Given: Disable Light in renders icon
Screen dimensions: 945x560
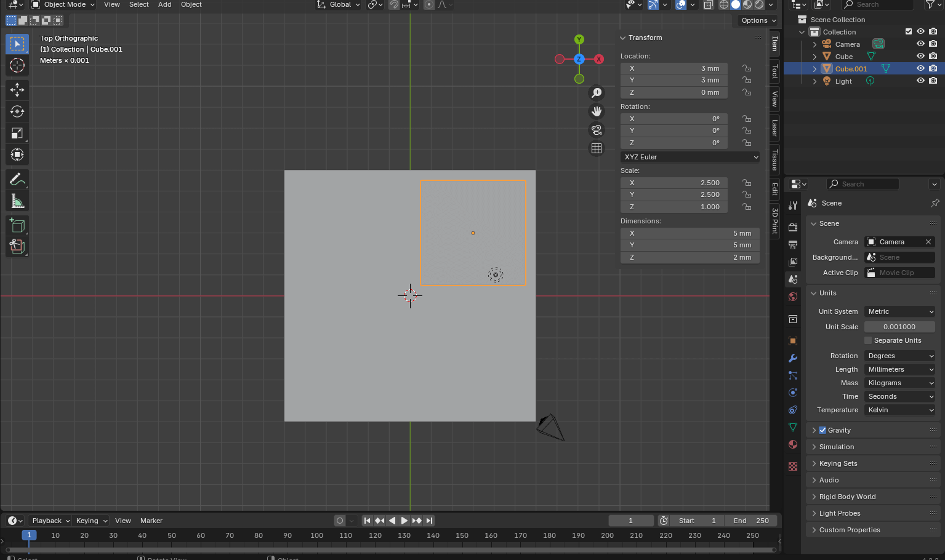Looking at the screenshot, I should [x=933, y=81].
